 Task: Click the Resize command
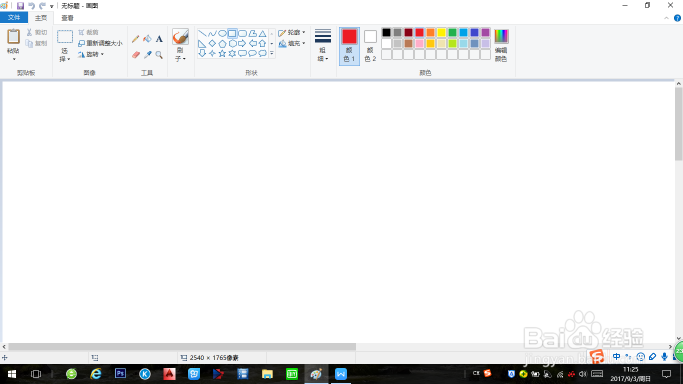[x=100, y=43]
